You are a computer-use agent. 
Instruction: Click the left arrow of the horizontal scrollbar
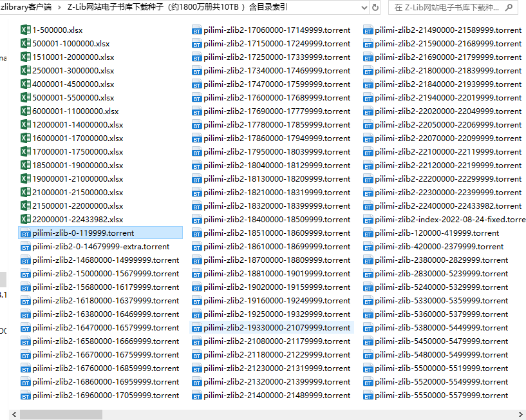tap(14, 414)
